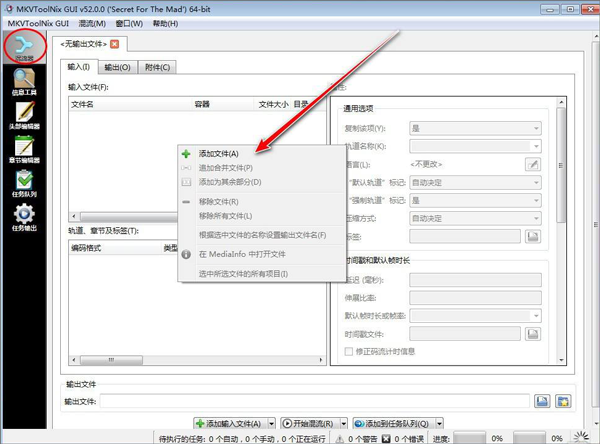Choose 添加为其余部分(D) from context menu
Viewport: 600px width, 444px height.
262,182
